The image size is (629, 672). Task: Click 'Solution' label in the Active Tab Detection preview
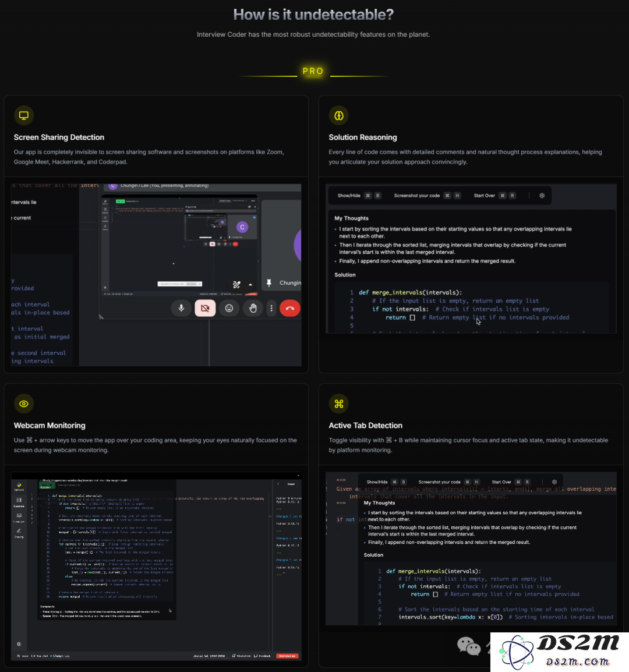(x=373, y=554)
